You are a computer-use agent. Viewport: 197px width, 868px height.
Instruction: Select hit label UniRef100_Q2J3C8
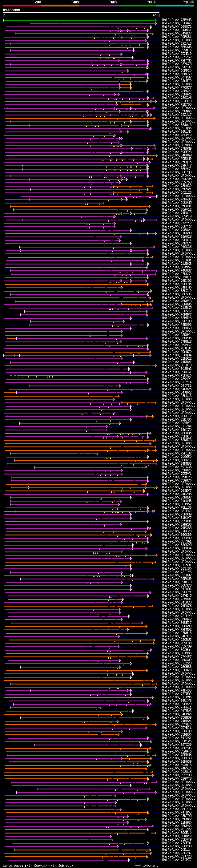tap(177, 101)
